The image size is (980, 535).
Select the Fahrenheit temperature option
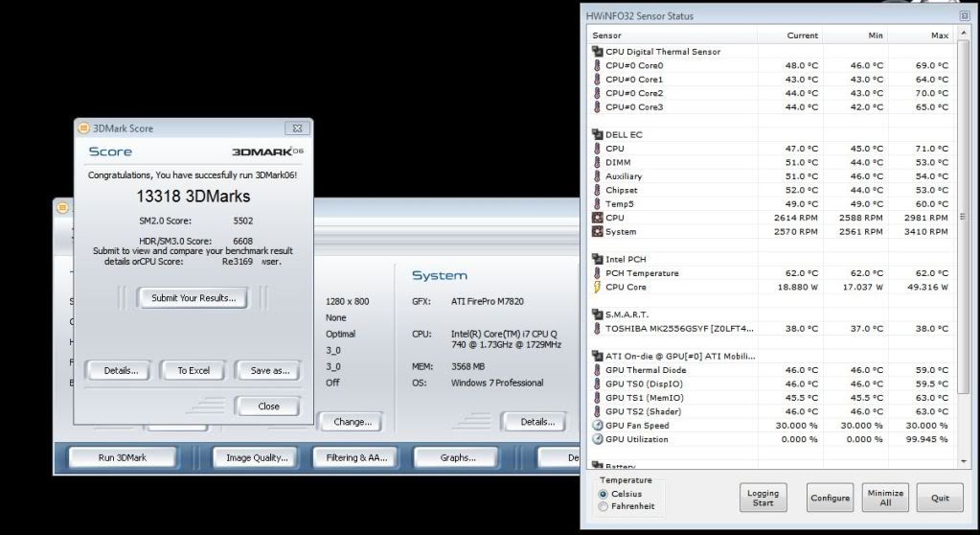[604, 506]
